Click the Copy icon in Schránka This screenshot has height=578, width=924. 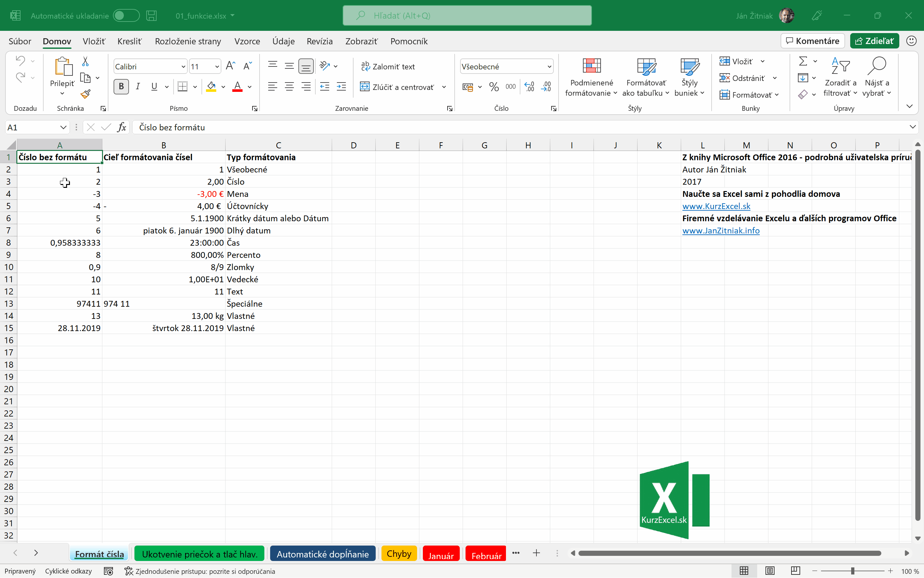pyautogui.click(x=85, y=78)
